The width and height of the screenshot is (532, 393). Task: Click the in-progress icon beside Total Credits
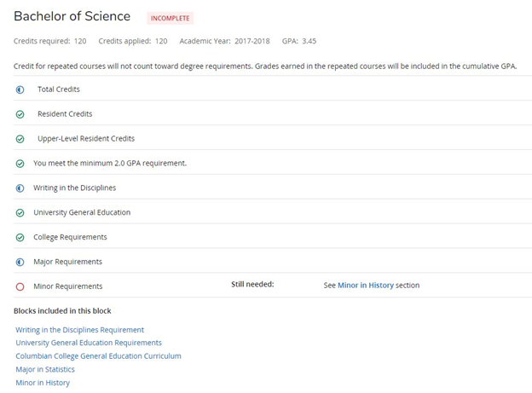point(20,90)
